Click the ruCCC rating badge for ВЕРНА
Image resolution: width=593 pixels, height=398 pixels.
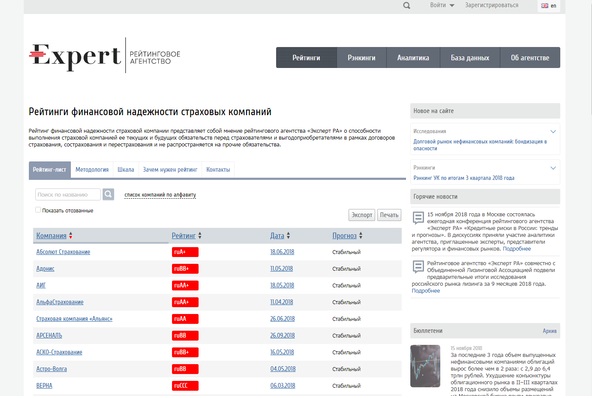[x=185, y=386]
